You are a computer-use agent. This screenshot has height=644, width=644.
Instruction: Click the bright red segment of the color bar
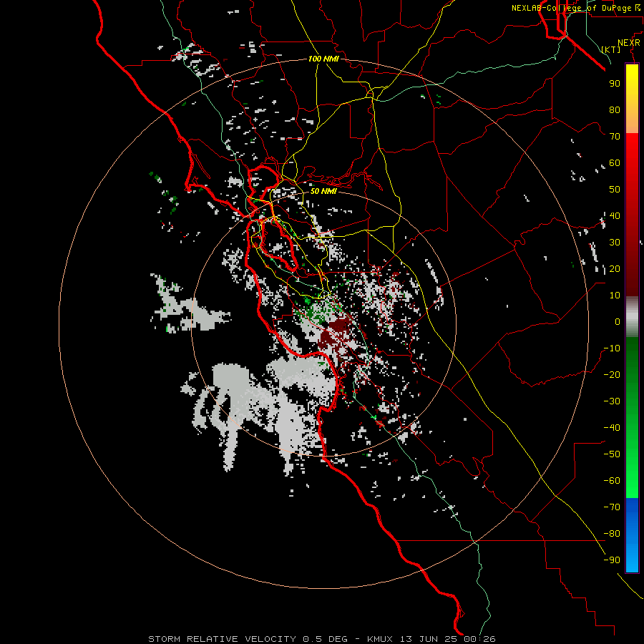[632, 165]
